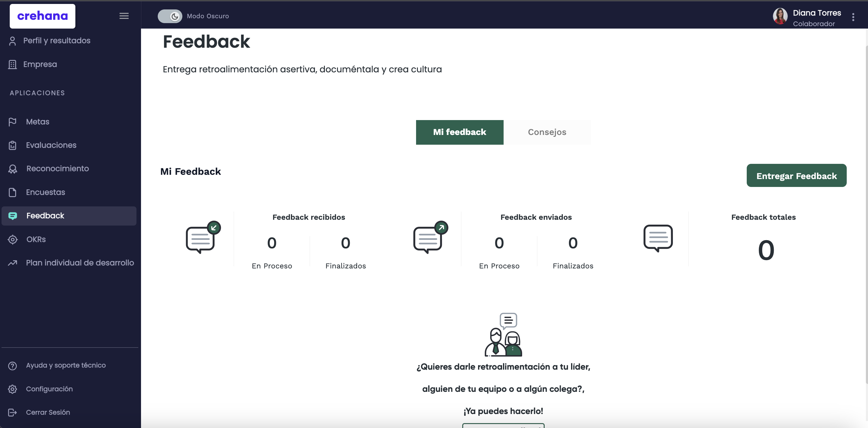This screenshot has height=428, width=868.
Task: Click the Reconocimiento sidebar icon
Action: click(x=13, y=168)
